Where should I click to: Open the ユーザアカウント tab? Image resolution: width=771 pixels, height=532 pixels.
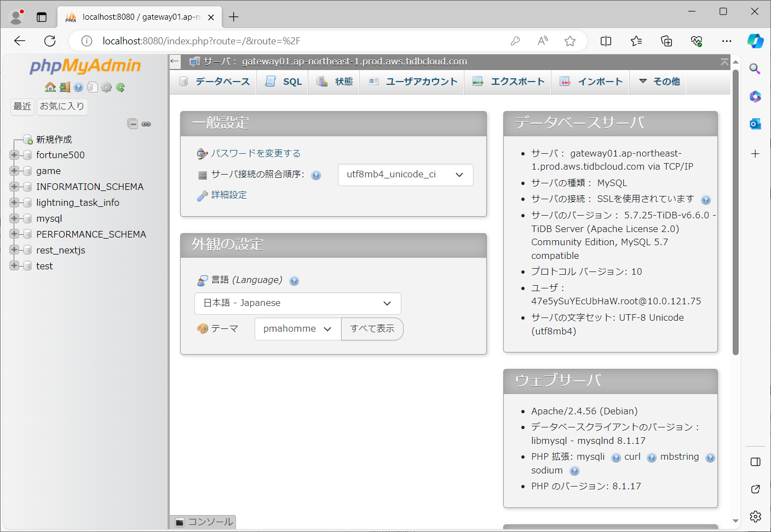[x=412, y=82]
